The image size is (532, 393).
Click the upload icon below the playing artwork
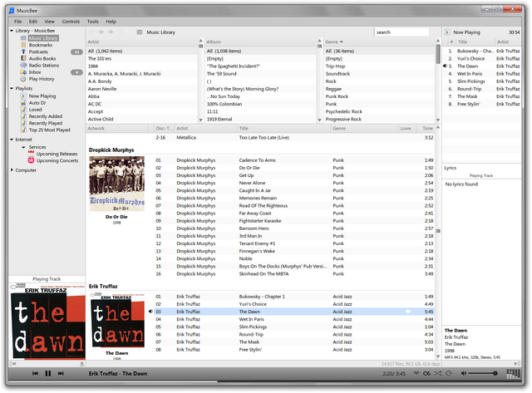(81, 363)
